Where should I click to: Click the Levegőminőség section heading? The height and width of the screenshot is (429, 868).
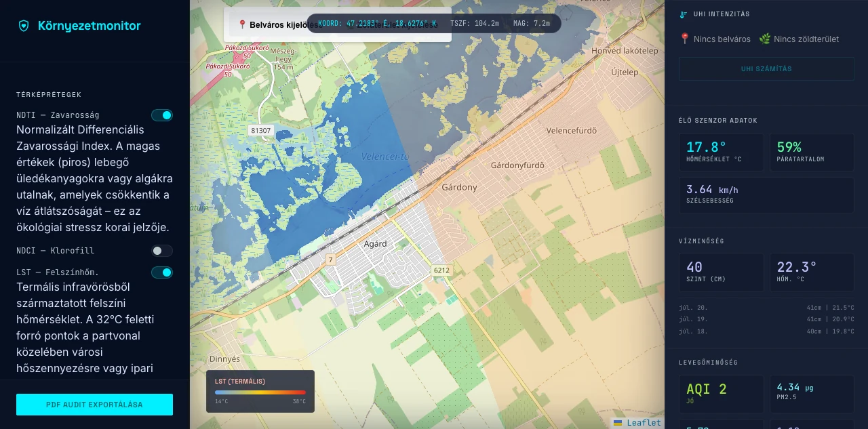click(709, 363)
